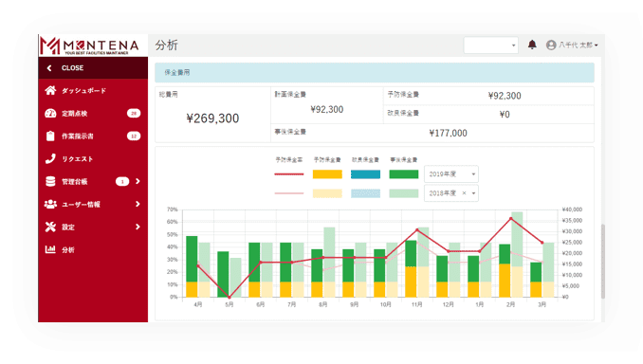643x364 pixels.
Task: Expand the ユーザー情報 submenu chevron
Action: 138,204
